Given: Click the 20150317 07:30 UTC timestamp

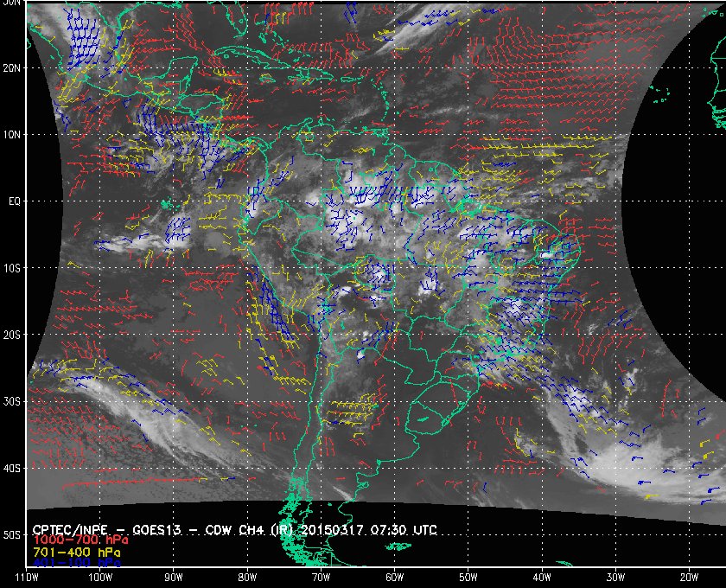Looking at the screenshot, I should click(x=368, y=530).
